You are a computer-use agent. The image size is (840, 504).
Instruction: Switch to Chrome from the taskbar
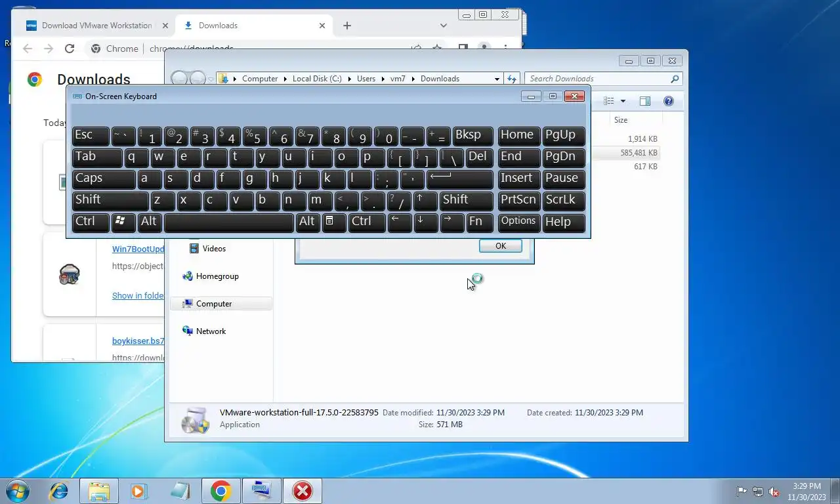tap(220, 491)
